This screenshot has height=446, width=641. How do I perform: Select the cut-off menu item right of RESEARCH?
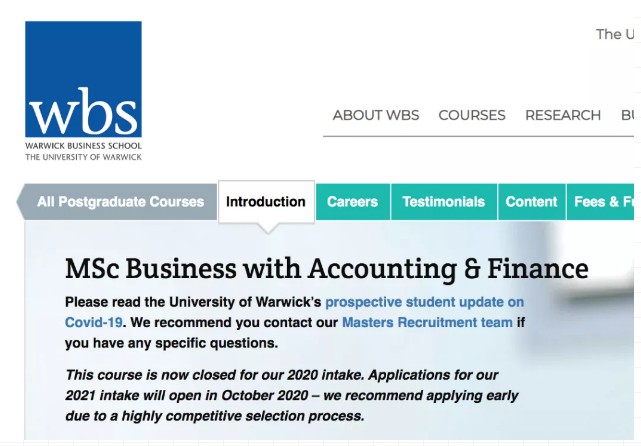(629, 115)
